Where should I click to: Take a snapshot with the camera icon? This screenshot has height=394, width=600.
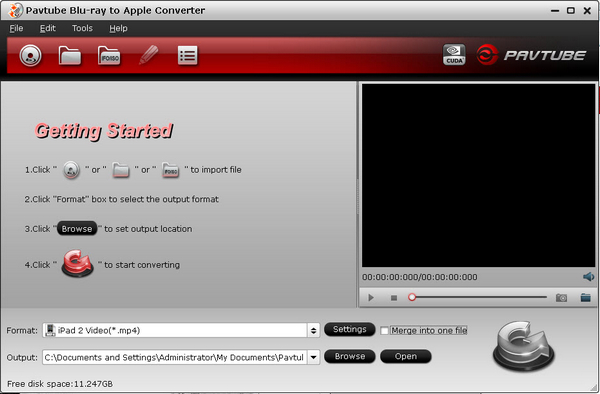(x=561, y=298)
